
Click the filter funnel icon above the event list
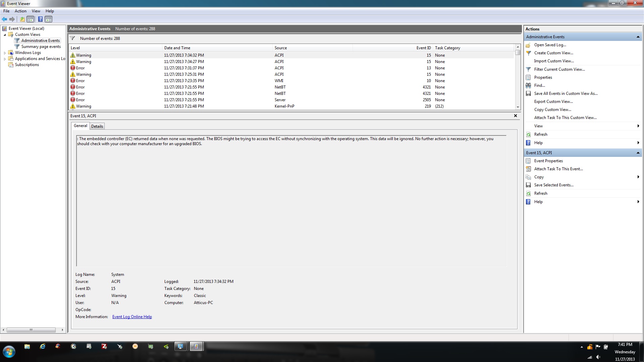pos(72,38)
